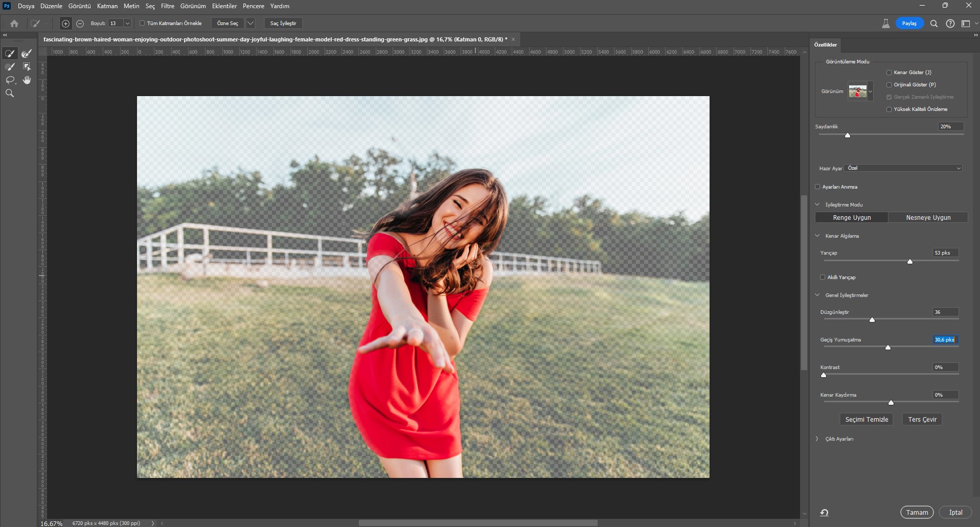Screen dimensions: 980x527
Task: Check the Kenar Göster (J) option
Action: tap(889, 73)
